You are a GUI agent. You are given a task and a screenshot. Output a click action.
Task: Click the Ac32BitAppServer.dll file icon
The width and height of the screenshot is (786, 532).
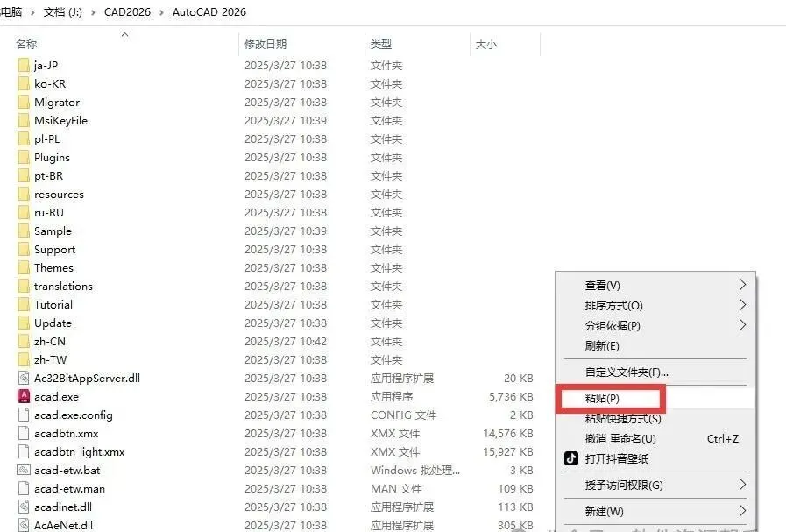click(24, 379)
